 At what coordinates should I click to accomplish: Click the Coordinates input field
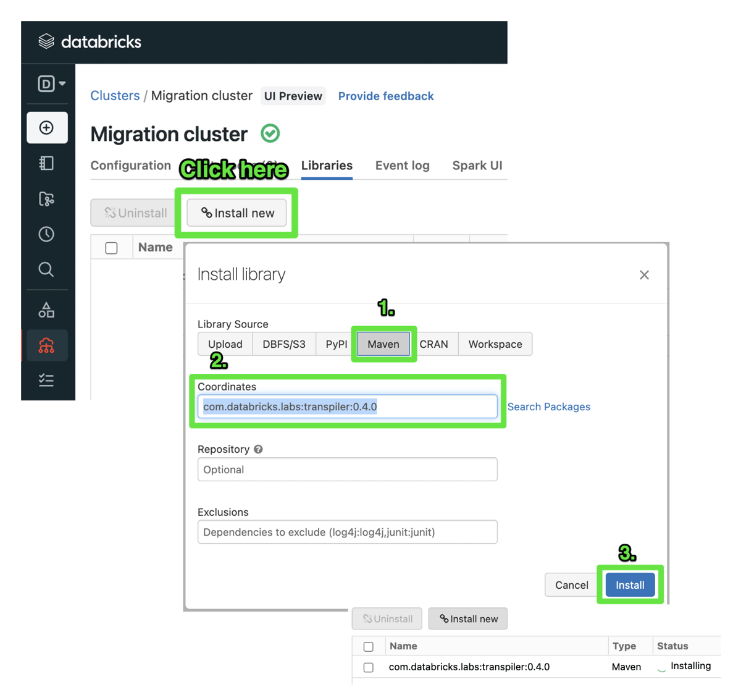[x=347, y=407]
